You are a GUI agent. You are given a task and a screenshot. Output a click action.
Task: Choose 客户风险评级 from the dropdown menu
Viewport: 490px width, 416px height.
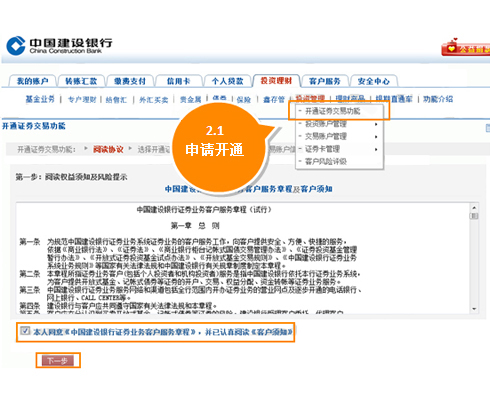(326, 162)
